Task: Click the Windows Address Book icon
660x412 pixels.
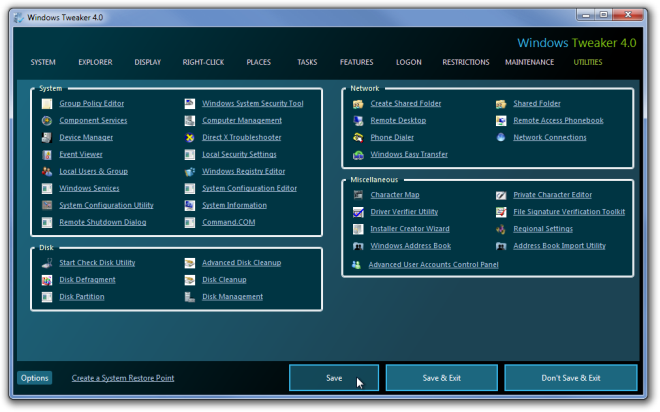Action: coord(358,246)
